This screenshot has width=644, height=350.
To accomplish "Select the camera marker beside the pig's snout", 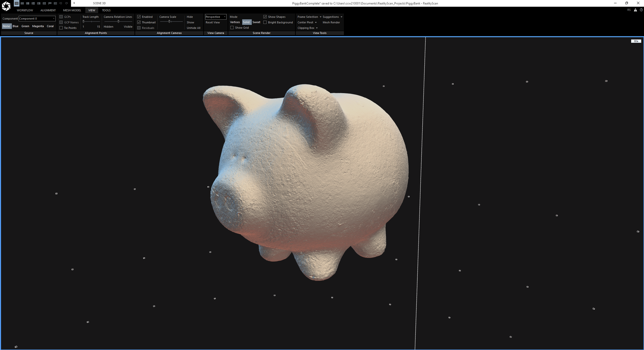I will click(208, 187).
